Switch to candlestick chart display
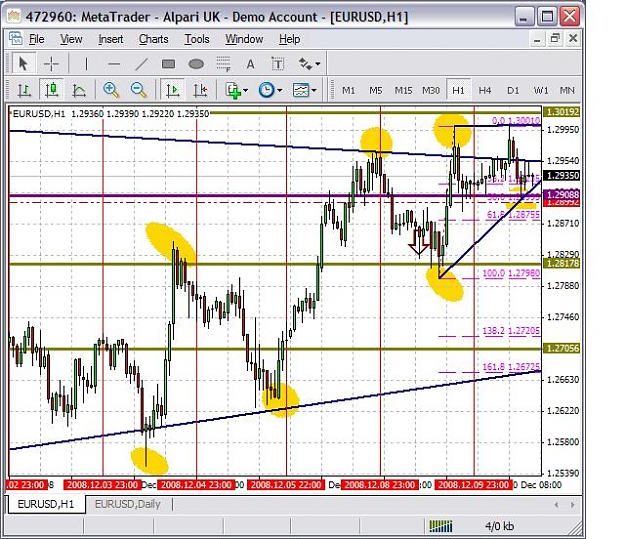 52,90
